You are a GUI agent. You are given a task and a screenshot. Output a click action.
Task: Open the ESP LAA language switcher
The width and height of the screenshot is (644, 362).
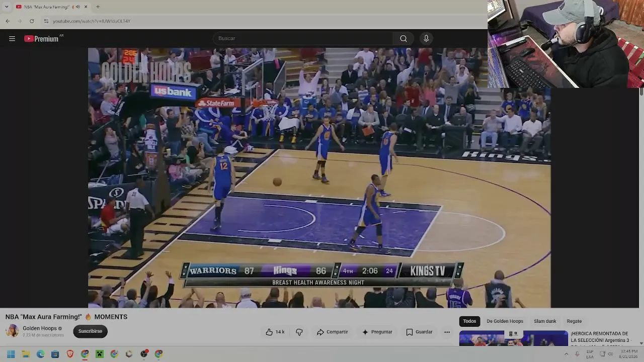[590, 354]
